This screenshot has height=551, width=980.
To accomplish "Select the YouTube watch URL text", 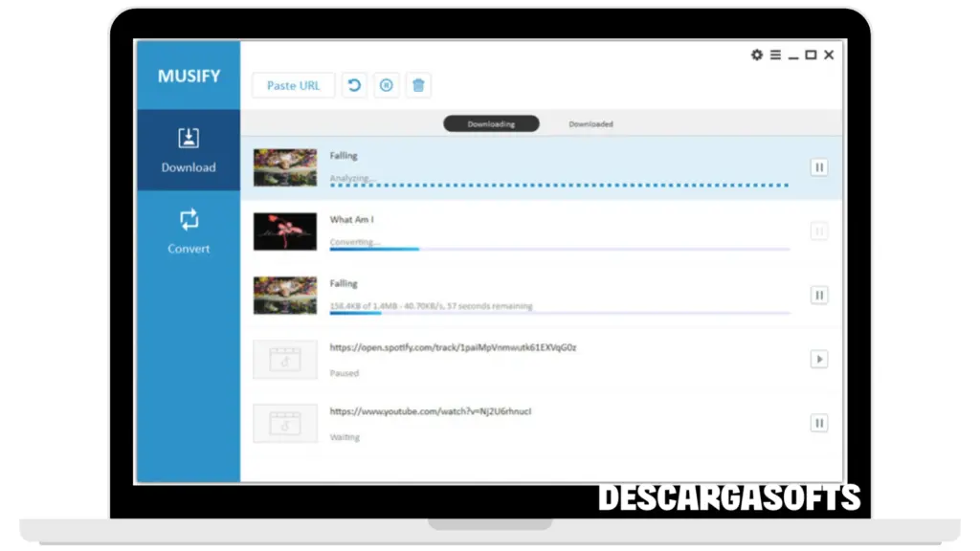I will pos(430,411).
